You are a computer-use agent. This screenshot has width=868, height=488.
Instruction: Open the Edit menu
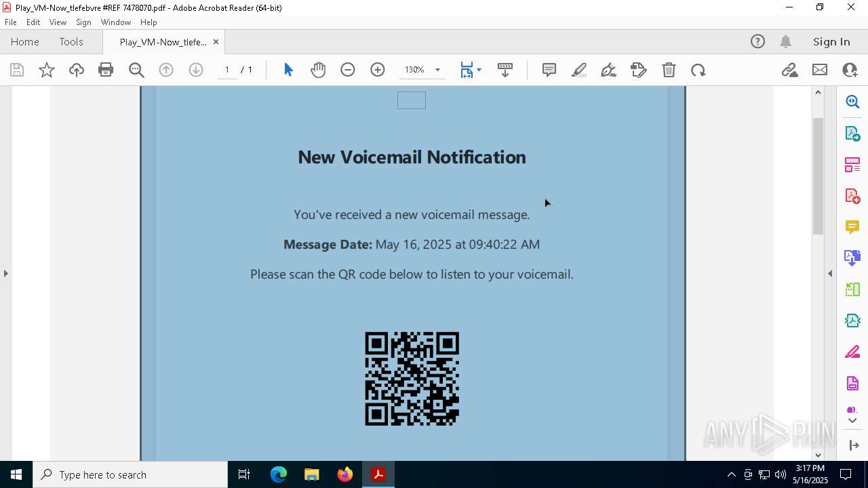click(33, 22)
